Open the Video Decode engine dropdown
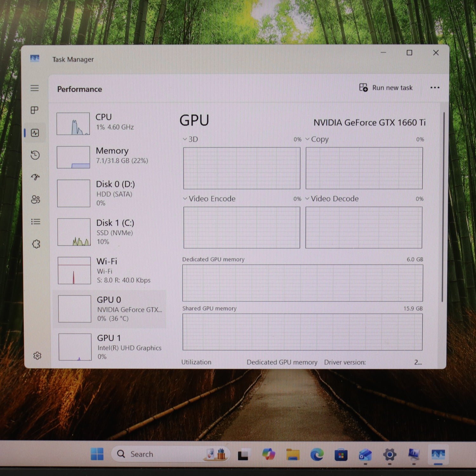Screen dimensions: 476x476 307,198
